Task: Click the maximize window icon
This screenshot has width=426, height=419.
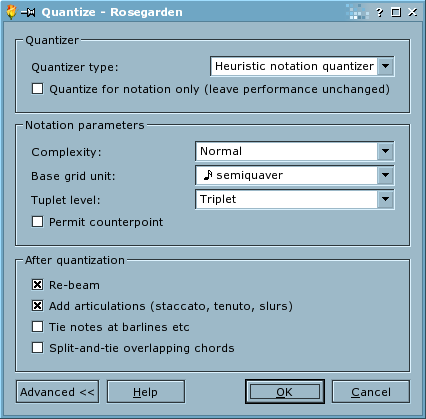Action: [x=396, y=12]
